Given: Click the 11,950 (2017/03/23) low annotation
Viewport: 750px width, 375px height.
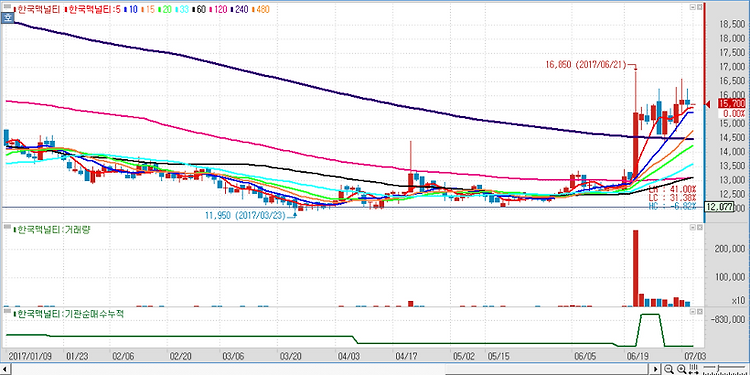Looking at the screenshot, I should coord(244,216).
